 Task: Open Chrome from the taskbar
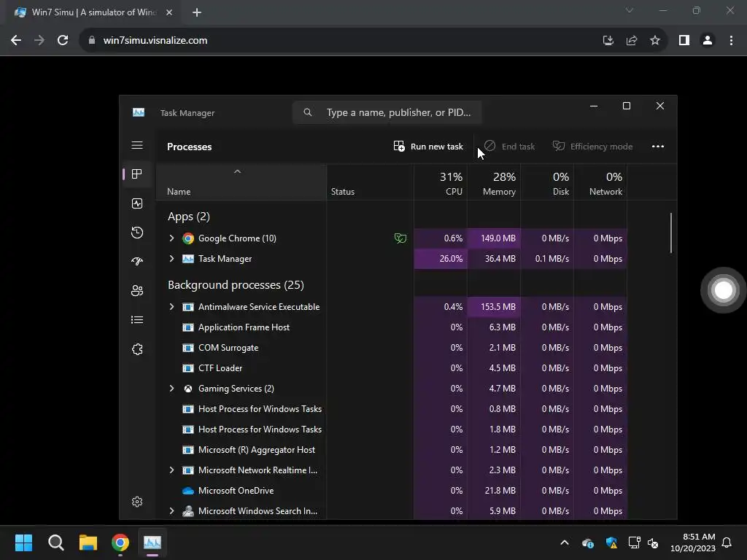120,542
